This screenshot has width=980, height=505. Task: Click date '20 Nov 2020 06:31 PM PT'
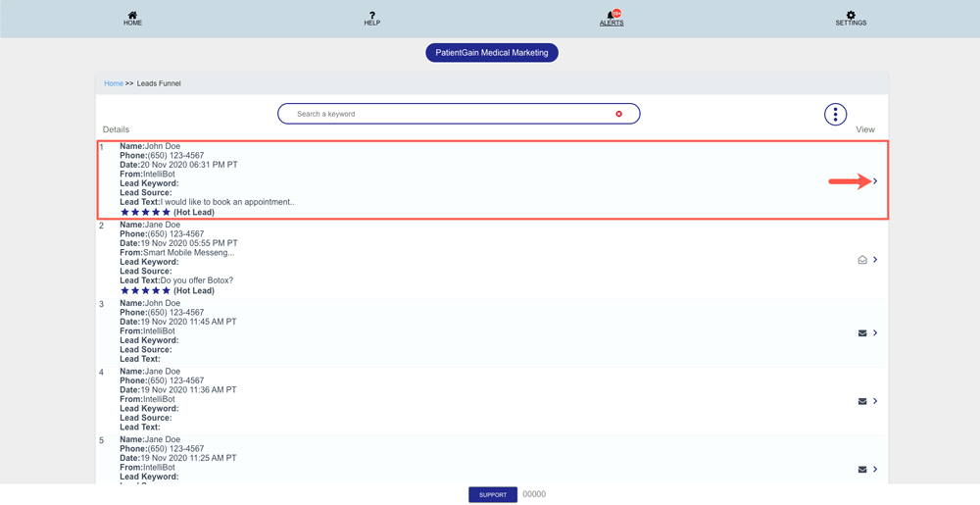point(189,165)
